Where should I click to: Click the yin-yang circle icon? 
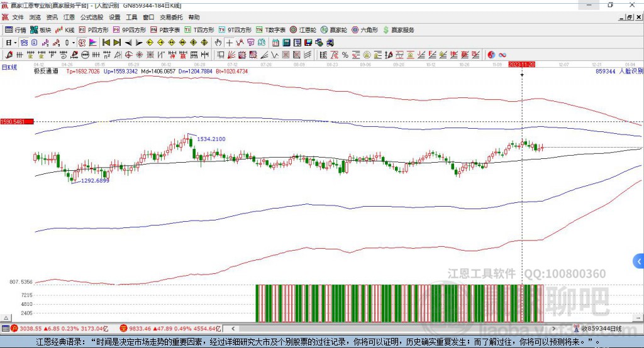coord(491,55)
